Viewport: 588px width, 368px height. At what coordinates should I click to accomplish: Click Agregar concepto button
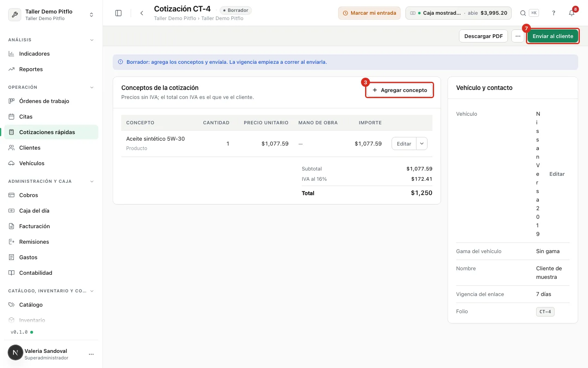pos(399,90)
